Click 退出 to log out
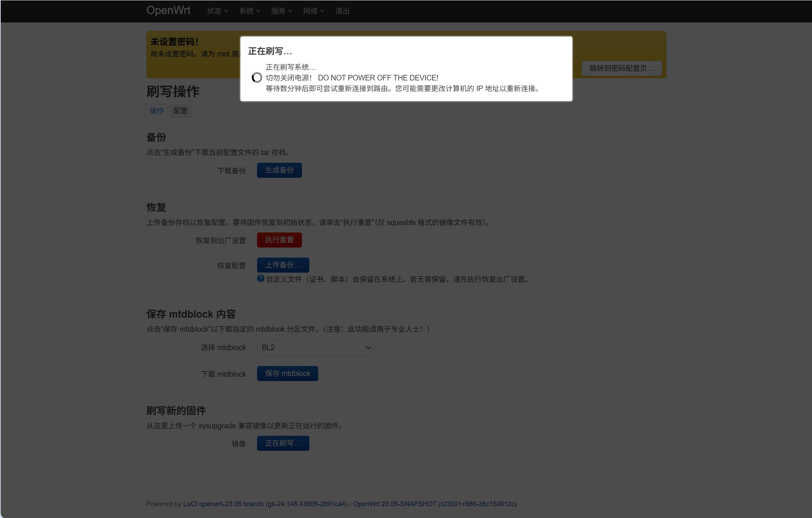 click(x=342, y=11)
